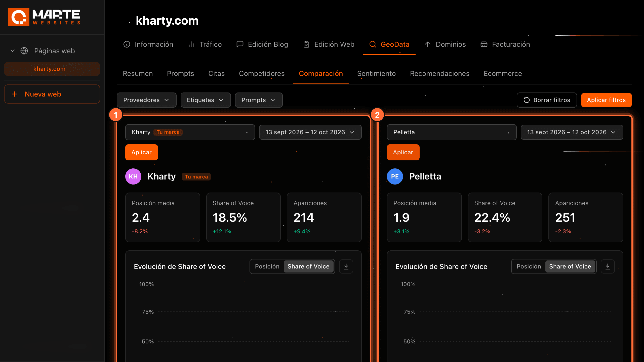Click the Tráfico bar chart icon
The height and width of the screenshot is (362, 644).
pos(191,44)
